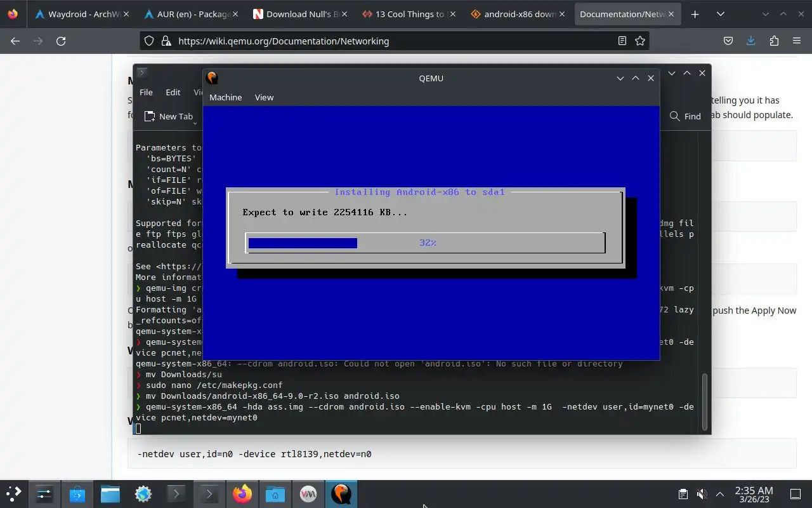Open Dolphin file manager from taskbar
Screen dimensions: 812x508
(x=110, y=493)
